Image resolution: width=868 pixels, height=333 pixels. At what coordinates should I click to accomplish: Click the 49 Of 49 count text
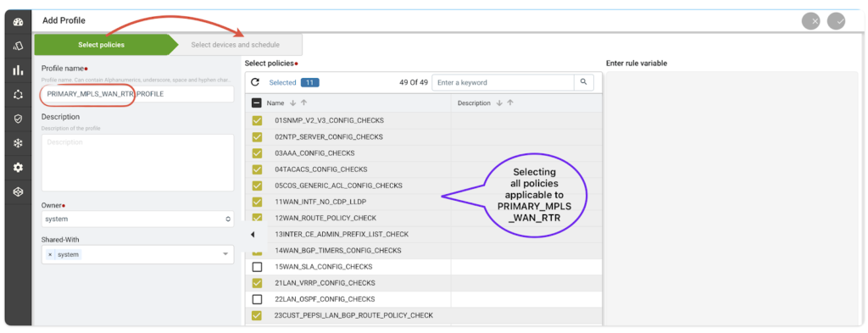pyautogui.click(x=414, y=82)
